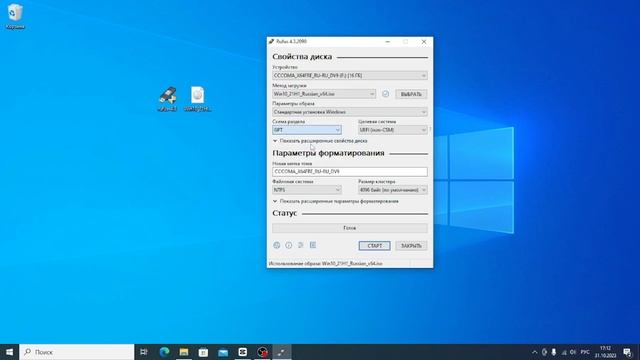Click the Параметры форматирования heading
This screenshot has width=640, height=360.
[x=328, y=153]
